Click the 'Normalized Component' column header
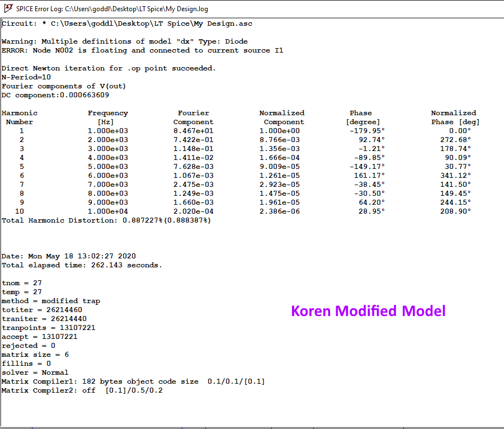This screenshot has height=429, width=504. 282,117
